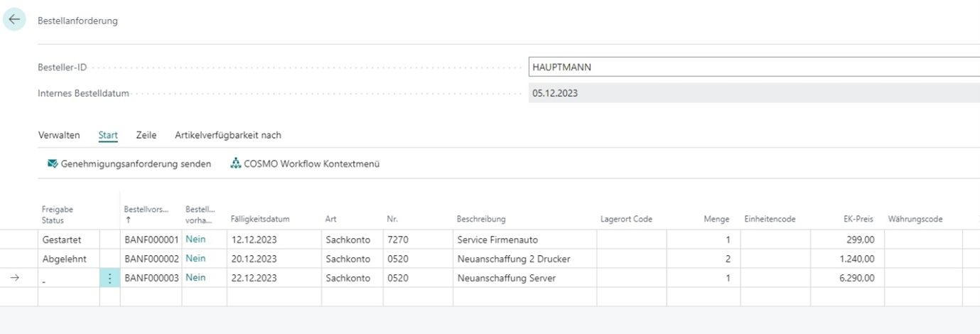Open COSMO Workflow Kontextmenü

tap(311, 164)
